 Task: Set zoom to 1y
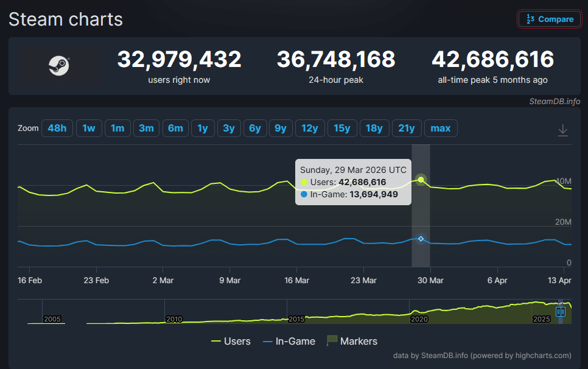click(x=203, y=128)
